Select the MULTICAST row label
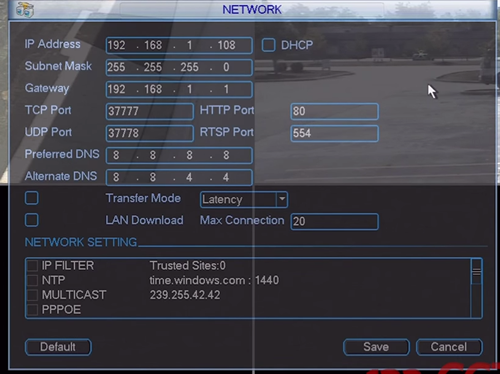Screen dimensions: 500x374 point(74,295)
